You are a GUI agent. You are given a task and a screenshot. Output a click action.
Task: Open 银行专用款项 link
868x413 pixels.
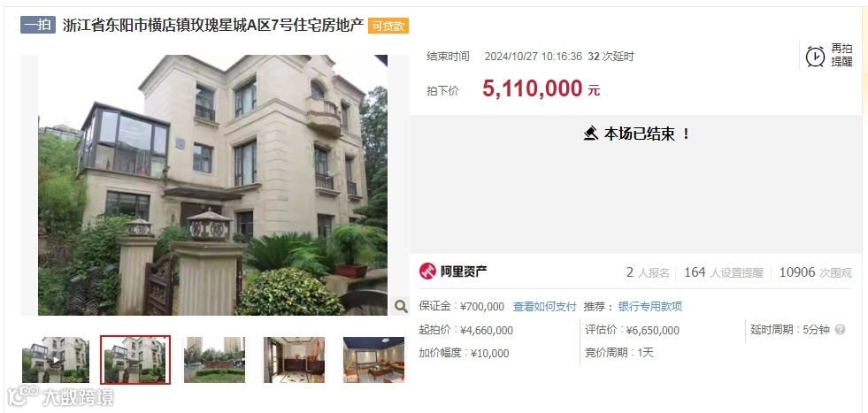click(649, 307)
